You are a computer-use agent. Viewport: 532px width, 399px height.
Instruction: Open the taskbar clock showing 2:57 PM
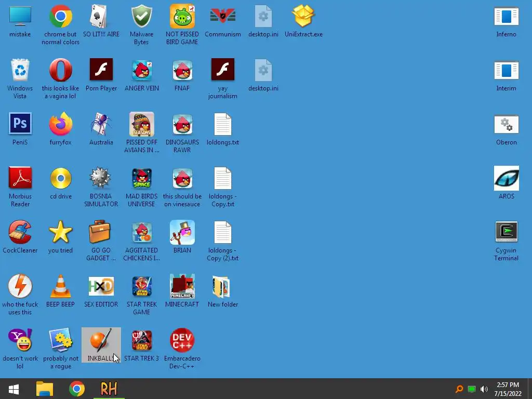pos(508,389)
